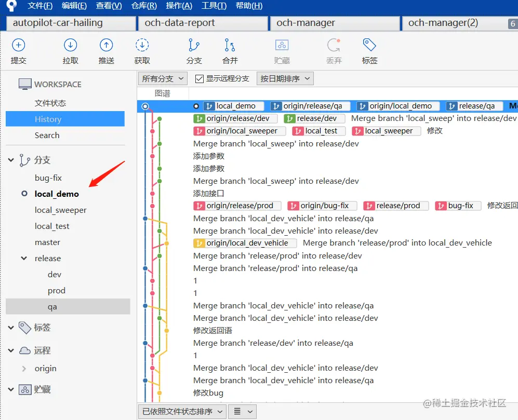Collapse the 贮藏 section
This screenshot has height=420, width=518.
pos(11,389)
